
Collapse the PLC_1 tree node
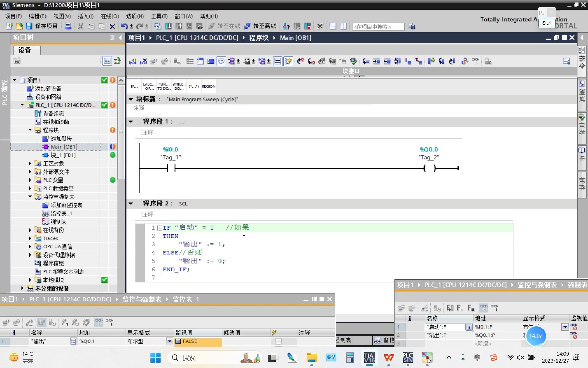point(22,105)
